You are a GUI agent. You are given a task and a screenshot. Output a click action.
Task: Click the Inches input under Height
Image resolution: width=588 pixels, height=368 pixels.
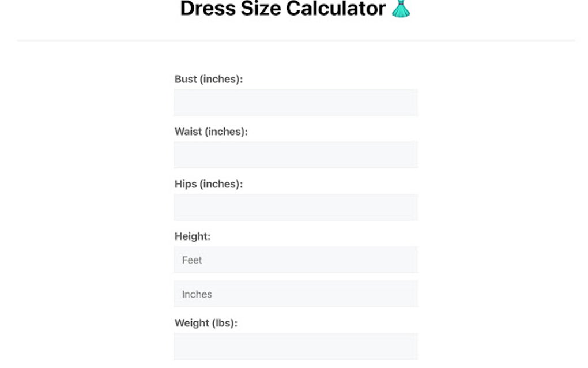coord(295,294)
